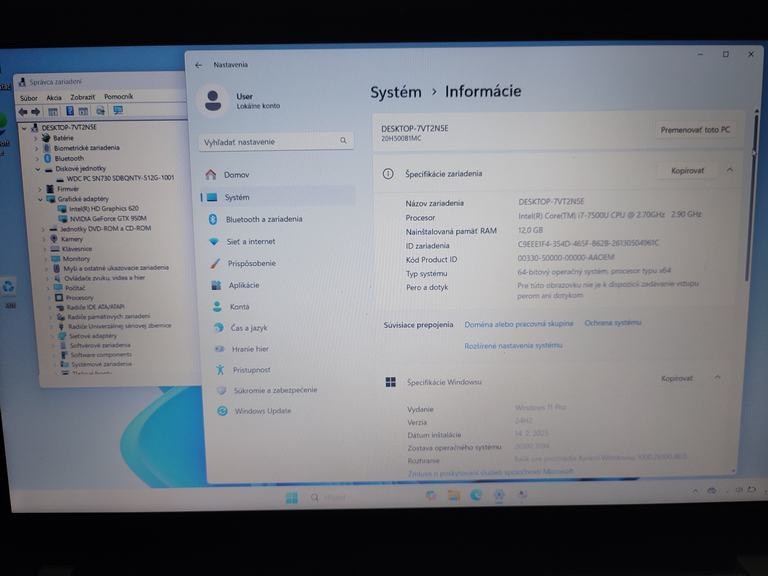
Task: Select Jednotky DVD-ROM a CD-ROM node
Action: point(105,229)
